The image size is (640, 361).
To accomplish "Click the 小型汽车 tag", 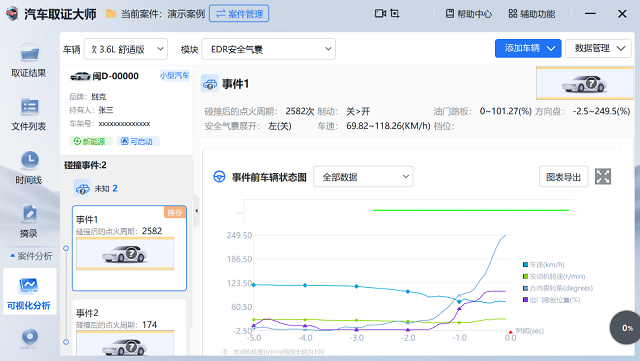I will pyautogui.click(x=174, y=76).
